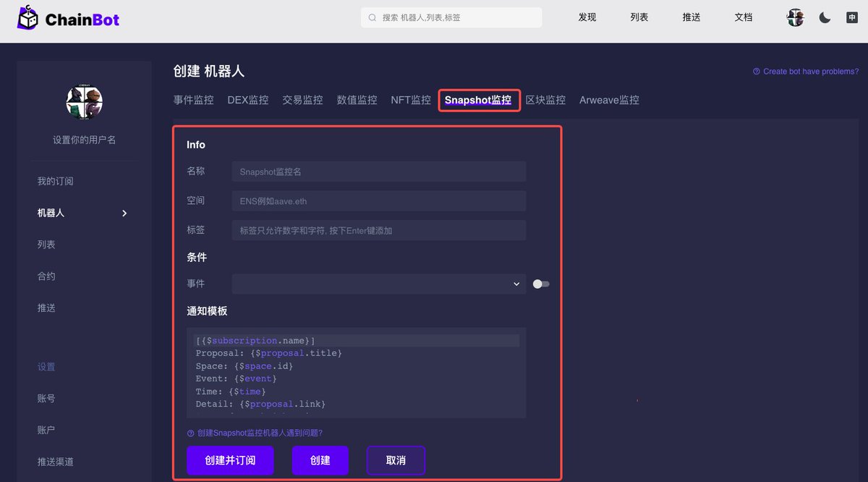
Task: Open 文档 in the top navigation
Action: [744, 17]
